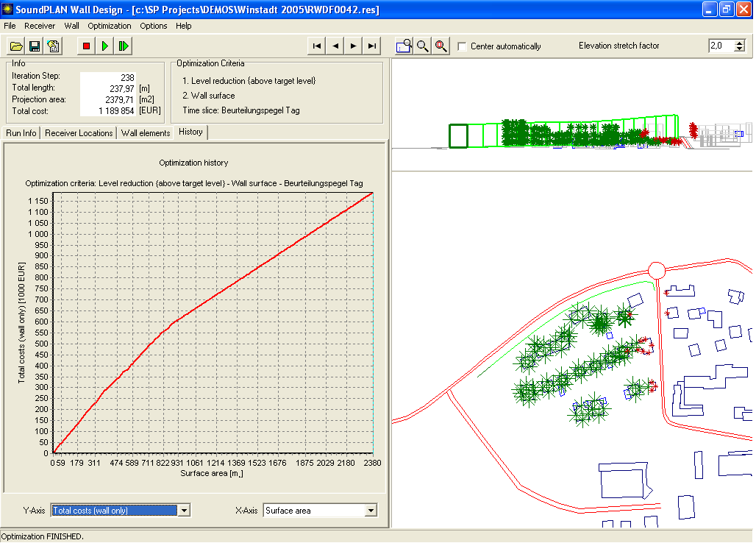The height and width of the screenshot is (543, 756).
Task: Click the plain magnifier zoom icon
Action: (422, 46)
